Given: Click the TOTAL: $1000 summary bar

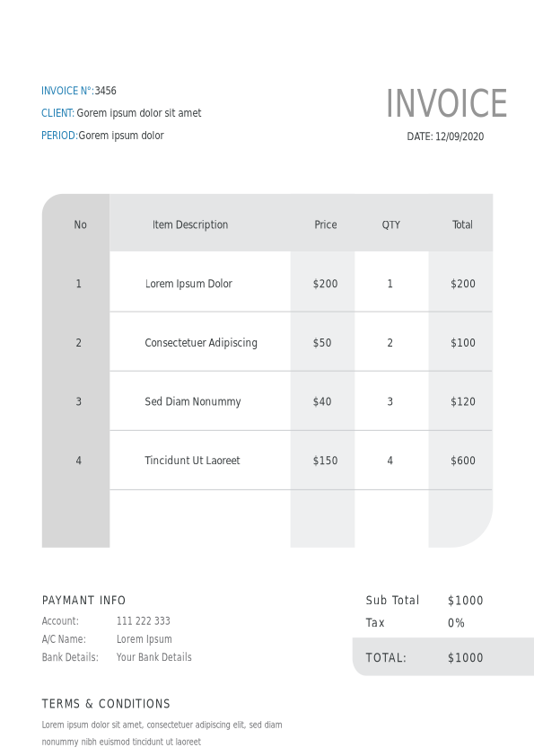Looking at the screenshot, I should click(443, 656).
